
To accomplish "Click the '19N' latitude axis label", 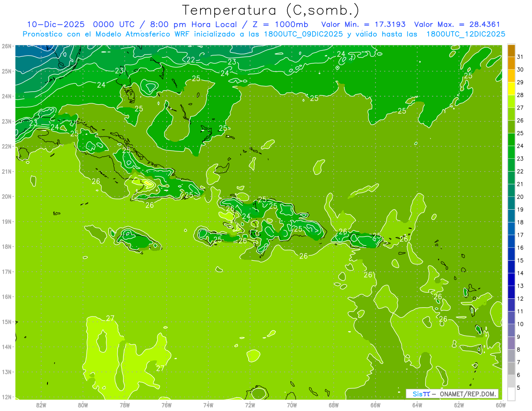I will click(x=7, y=222).
